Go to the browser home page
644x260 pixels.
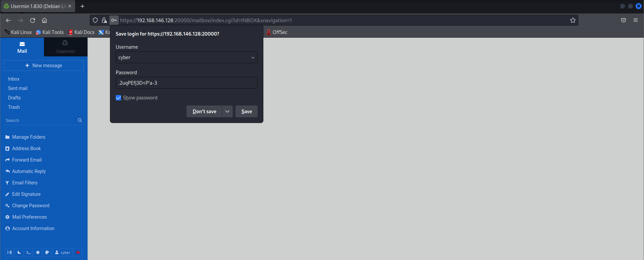coord(44,20)
